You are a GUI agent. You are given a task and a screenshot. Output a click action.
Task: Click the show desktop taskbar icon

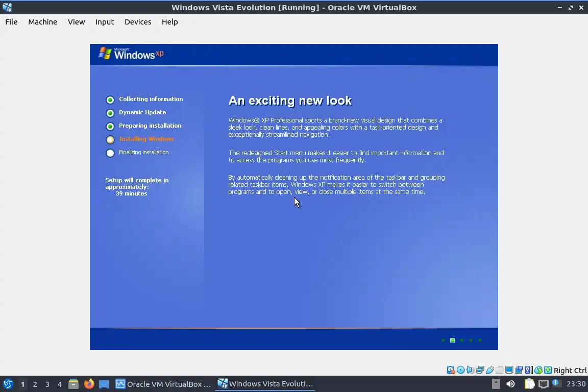104,384
